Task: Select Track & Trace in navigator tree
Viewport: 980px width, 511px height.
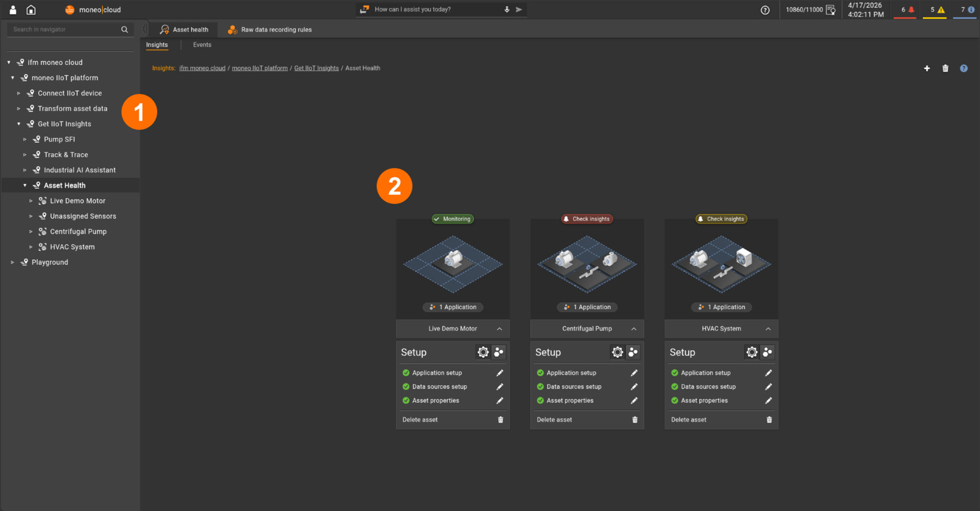Action: click(66, 155)
